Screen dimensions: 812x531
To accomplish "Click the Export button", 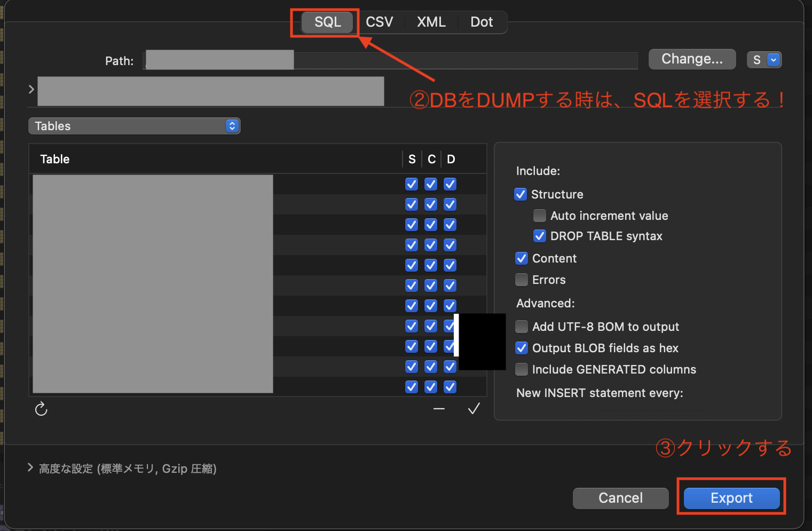I will (x=731, y=498).
